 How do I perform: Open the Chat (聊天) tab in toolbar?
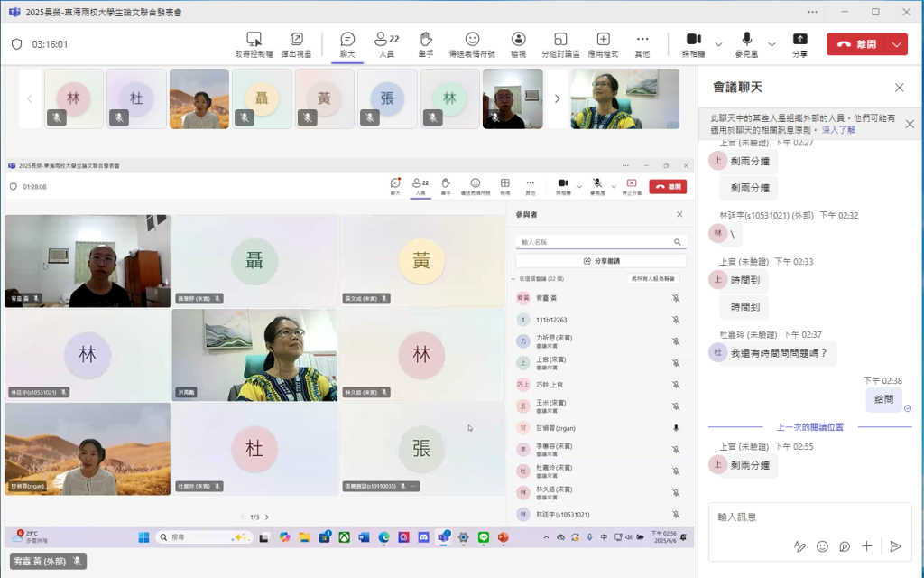pos(347,45)
